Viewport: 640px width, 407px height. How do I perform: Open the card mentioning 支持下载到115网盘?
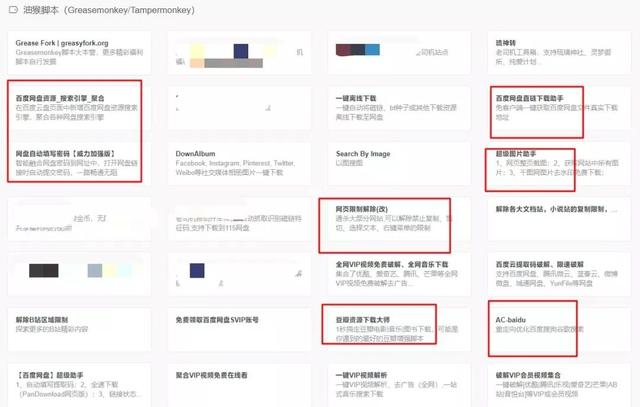coord(239,219)
